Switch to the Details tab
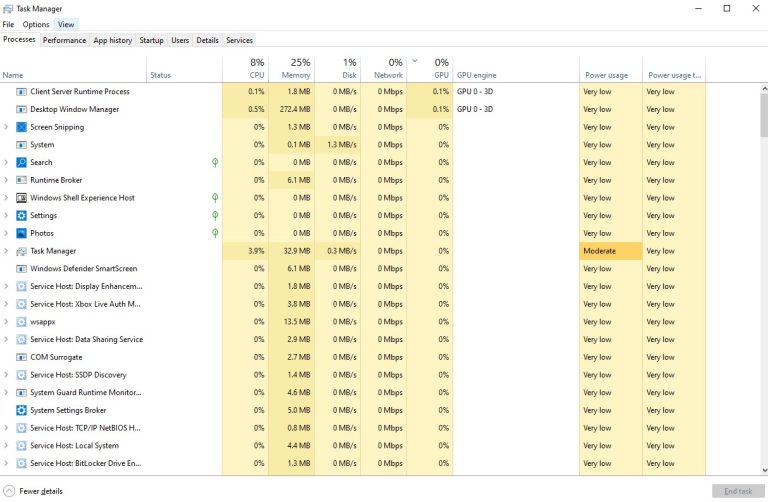This screenshot has height=502, width=768. point(208,40)
